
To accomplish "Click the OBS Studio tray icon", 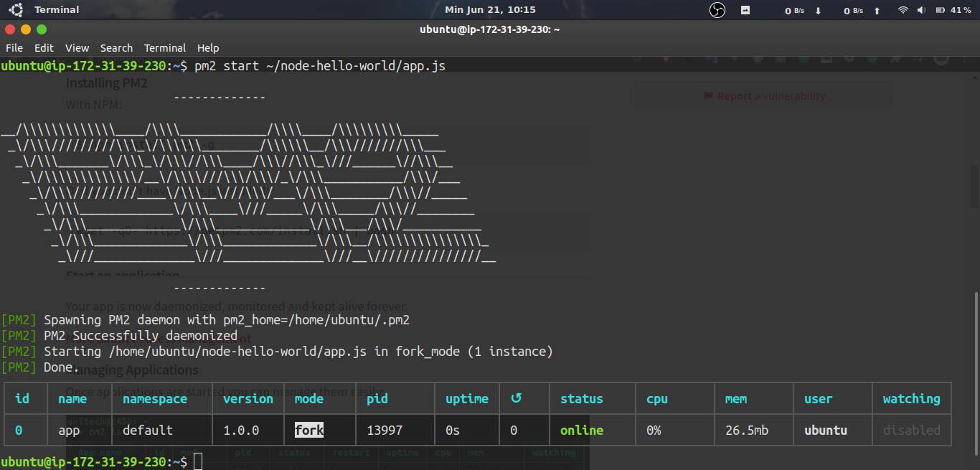I will click(716, 9).
